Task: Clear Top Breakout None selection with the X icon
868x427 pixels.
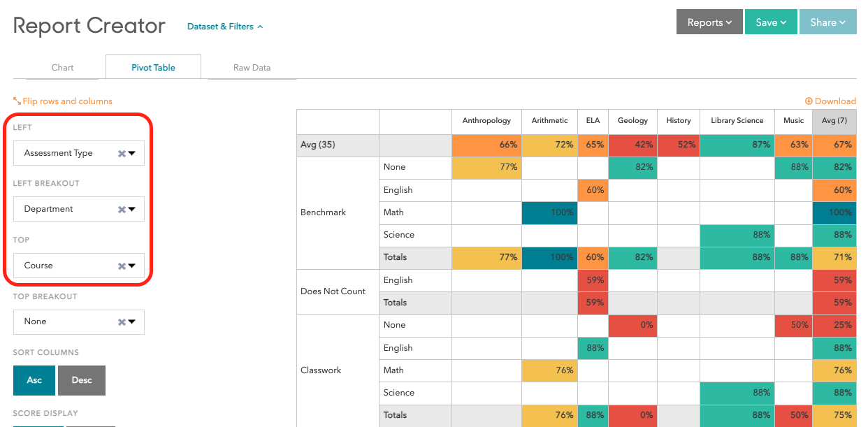Action: (x=122, y=321)
